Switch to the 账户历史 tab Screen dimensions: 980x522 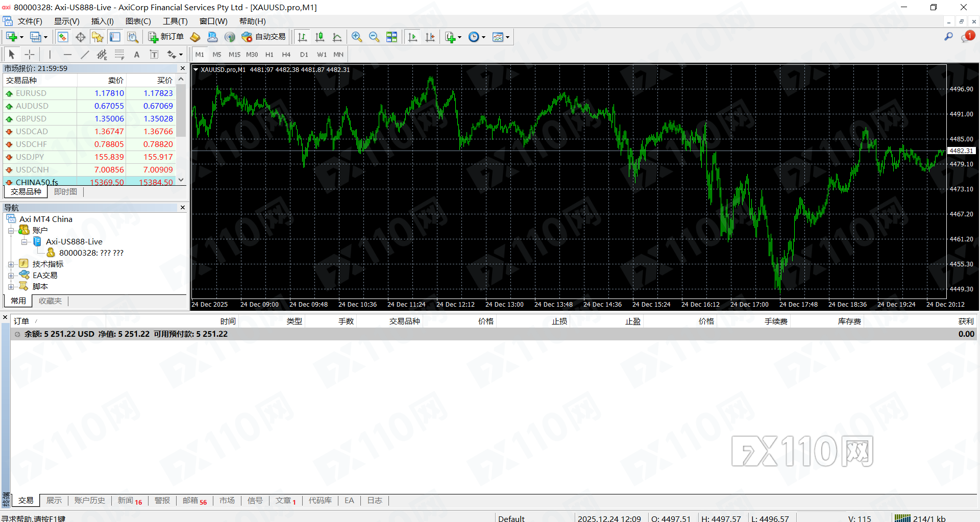click(x=89, y=501)
